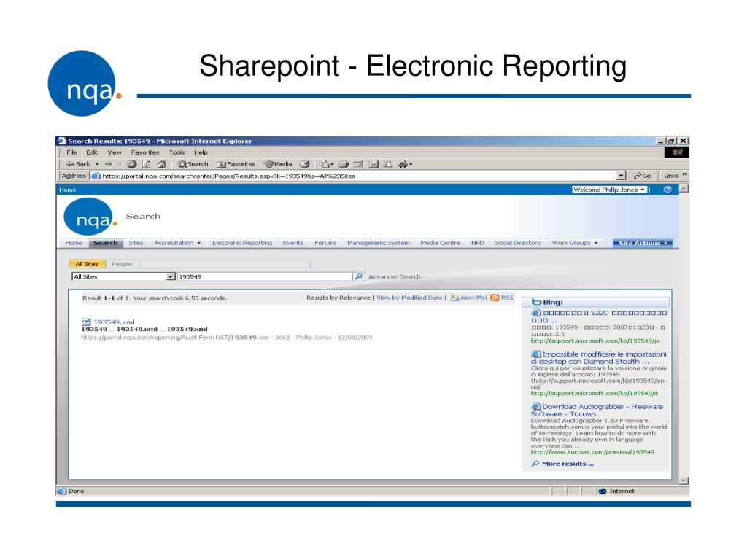This screenshot has width=747, height=560.
Task: Open the Management System navigation tab
Action: [x=379, y=243]
